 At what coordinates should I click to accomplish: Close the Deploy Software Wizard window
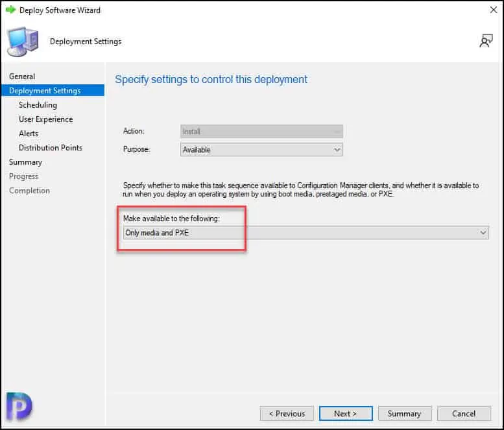[x=494, y=10]
